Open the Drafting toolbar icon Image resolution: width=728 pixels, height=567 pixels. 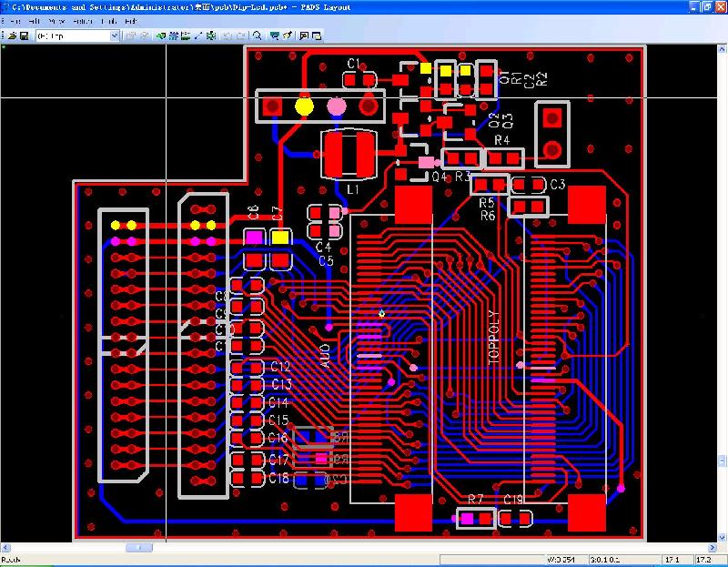[160, 35]
